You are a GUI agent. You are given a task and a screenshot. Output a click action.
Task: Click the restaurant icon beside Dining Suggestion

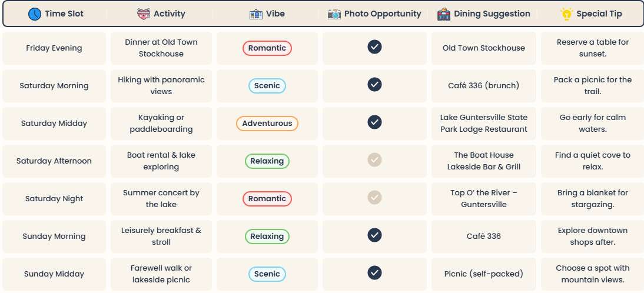[444, 14]
